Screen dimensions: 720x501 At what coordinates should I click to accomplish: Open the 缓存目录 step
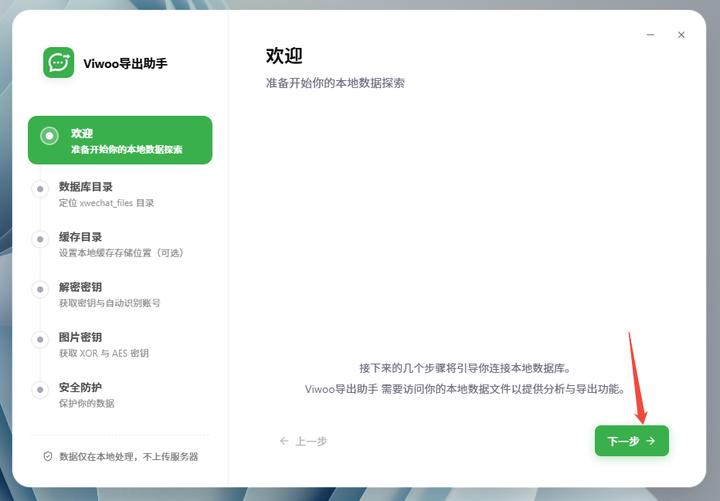coord(119,244)
